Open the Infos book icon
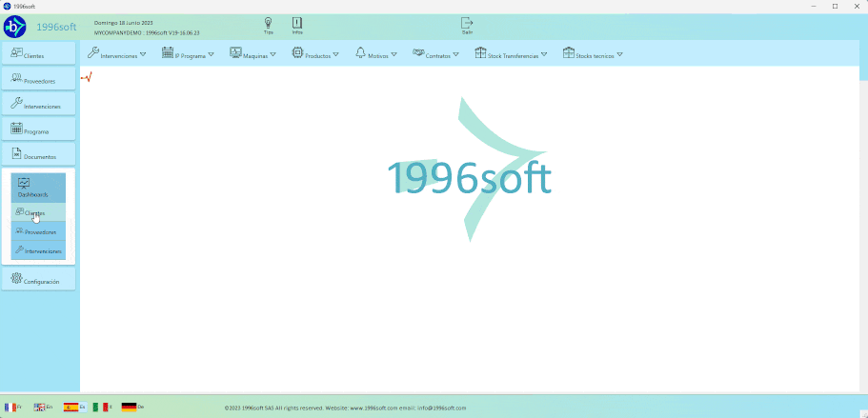Screen dimensions: 868x418 click(x=297, y=26)
